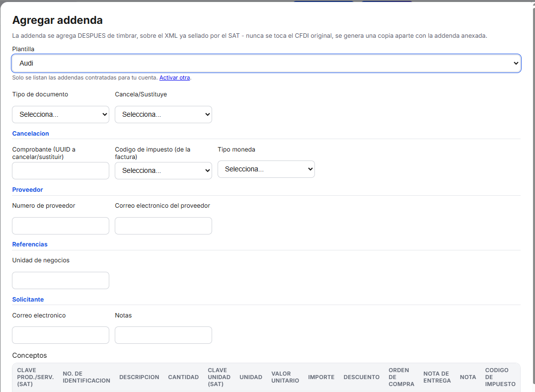This screenshot has width=535, height=392.
Task: Click the 'VALOR UNITARIO' column header
Action: click(x=285, y=377)
